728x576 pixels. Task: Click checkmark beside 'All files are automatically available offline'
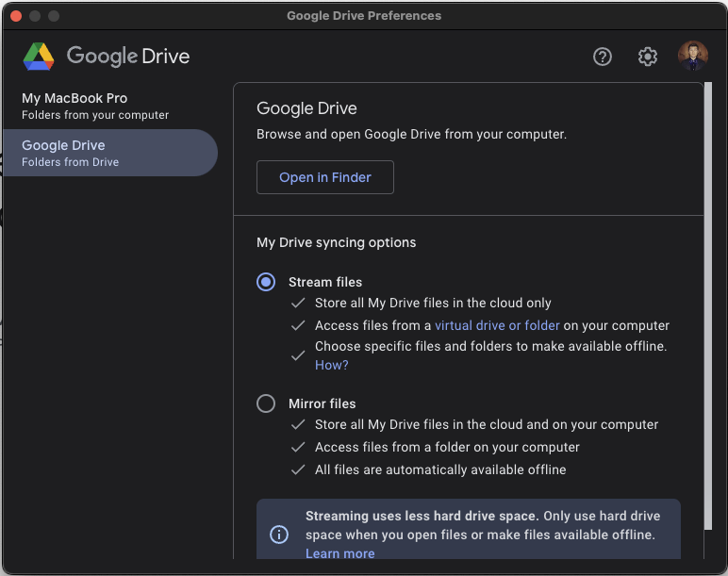click(x=298, y=469)
